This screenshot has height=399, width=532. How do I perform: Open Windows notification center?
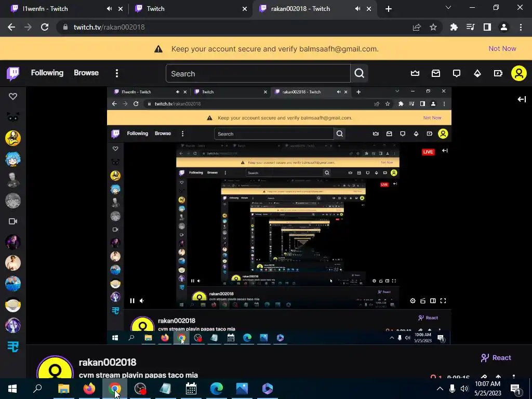pyautogui.click(x=515, y=389)
